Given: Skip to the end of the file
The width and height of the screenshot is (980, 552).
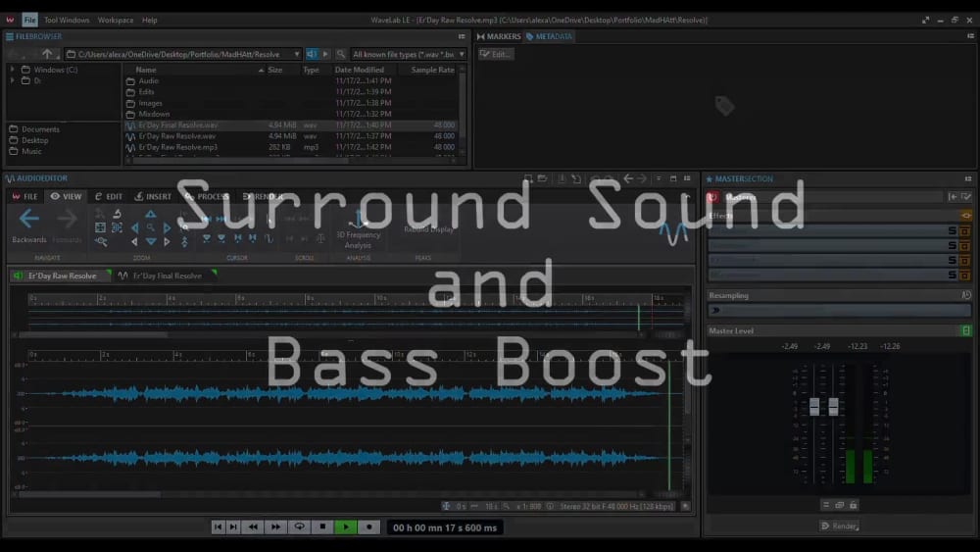Looking at the screenshot, I should 233,527.
